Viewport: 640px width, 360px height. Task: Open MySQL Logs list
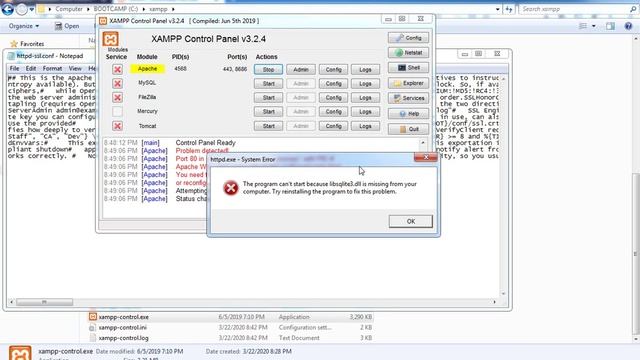(365, 84)
